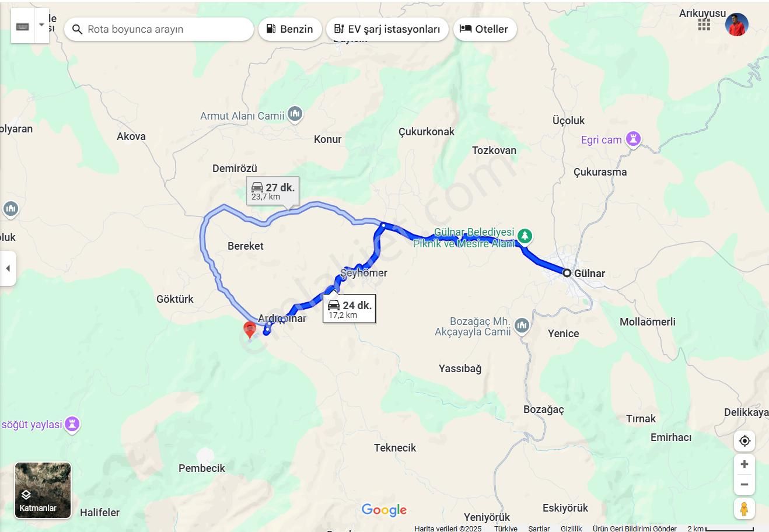Click the Rota boyunca arayın search field
The width and height of the screenshot is (769, 532).
click(159, 29)
